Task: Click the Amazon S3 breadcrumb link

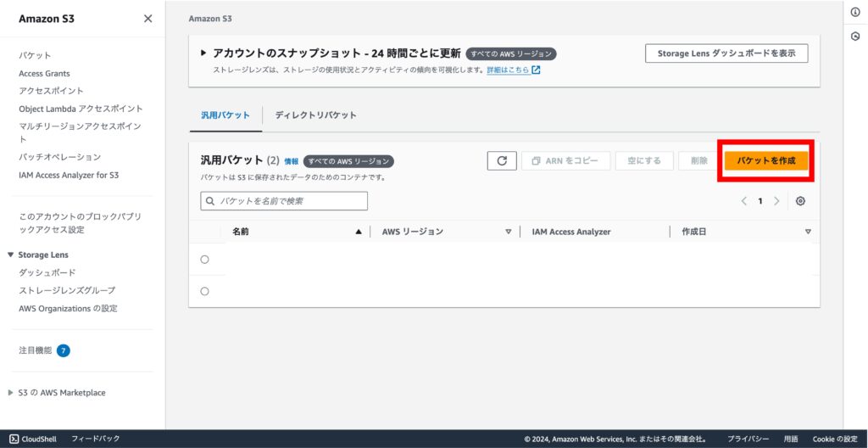Action: point(210,19)
